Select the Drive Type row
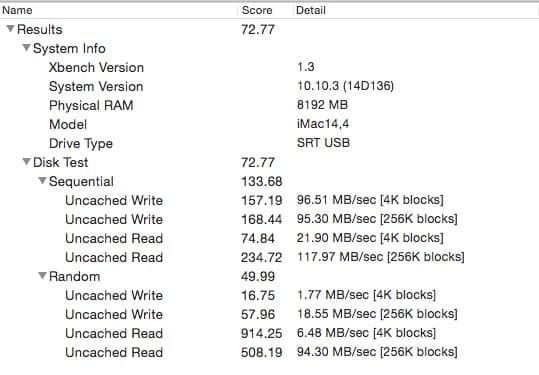Viewport: 539px width, 375px height. tap(270, 143)
